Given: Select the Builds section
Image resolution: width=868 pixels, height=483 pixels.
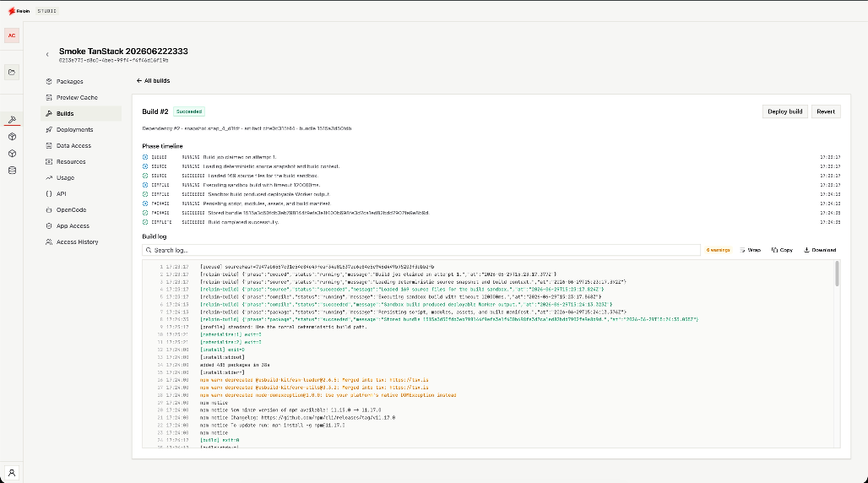Looking at the screenshot, I should point(81,113).
